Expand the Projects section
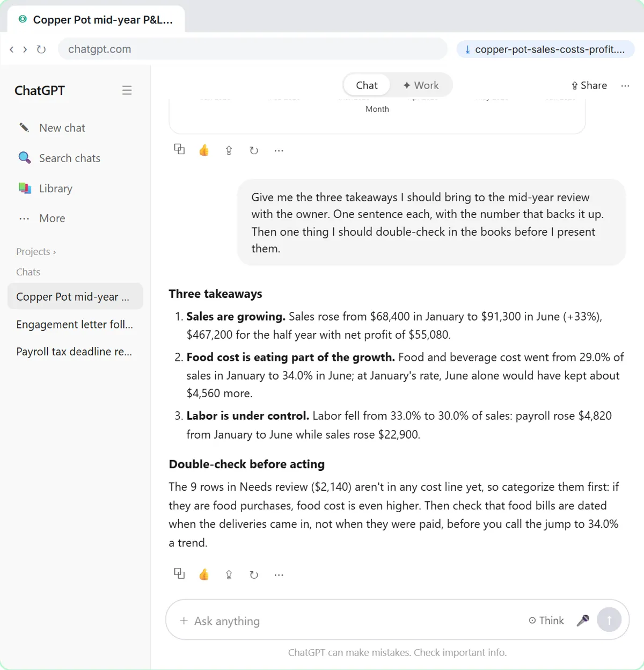The height and width of the screenshot is (670, 644). (36, 251)
